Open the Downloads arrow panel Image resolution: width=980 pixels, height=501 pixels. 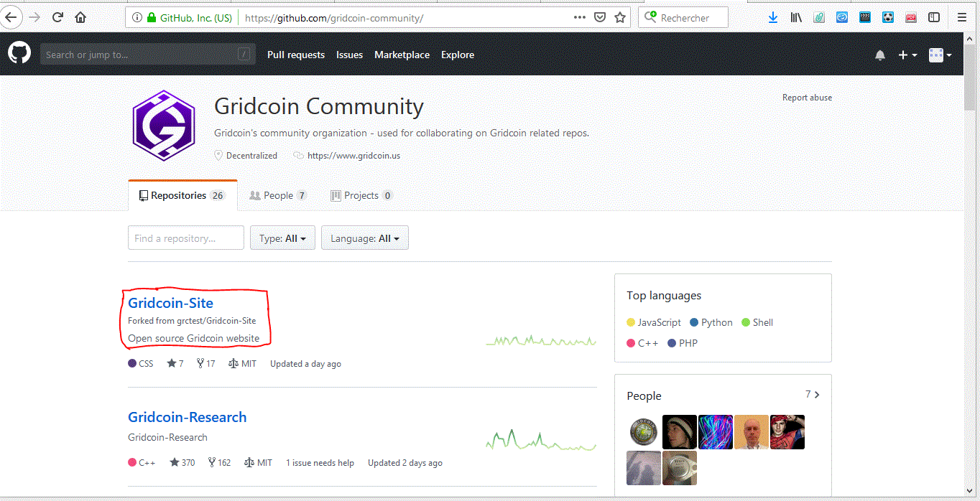tap(773, 18)
